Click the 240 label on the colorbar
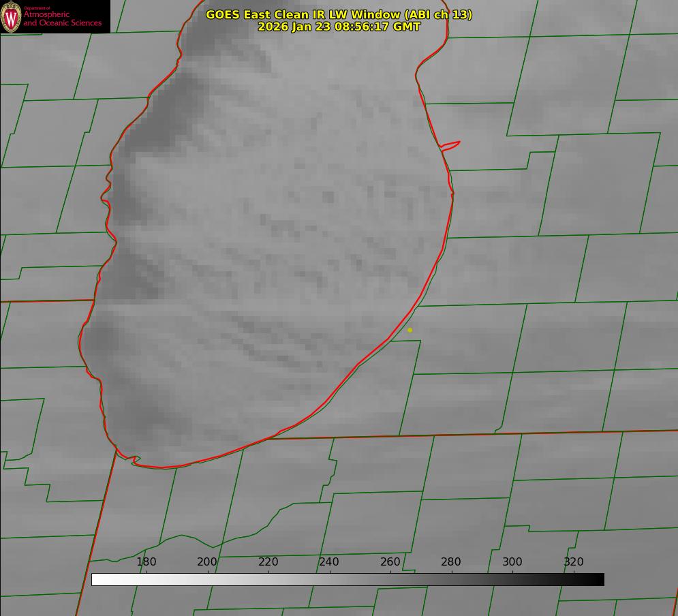 click(329, 561)
